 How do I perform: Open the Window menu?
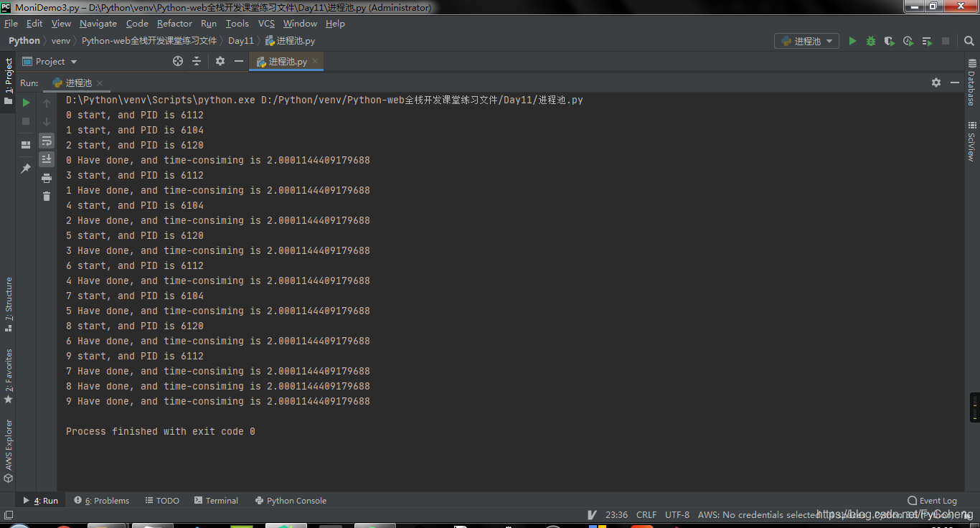pos(300,24)
